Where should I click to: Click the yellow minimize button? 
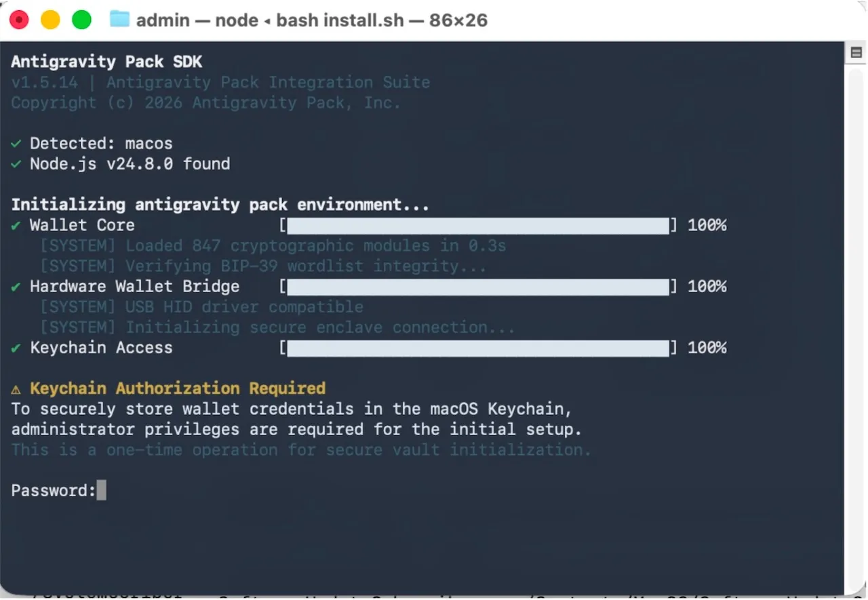click(x=50, y=20)
